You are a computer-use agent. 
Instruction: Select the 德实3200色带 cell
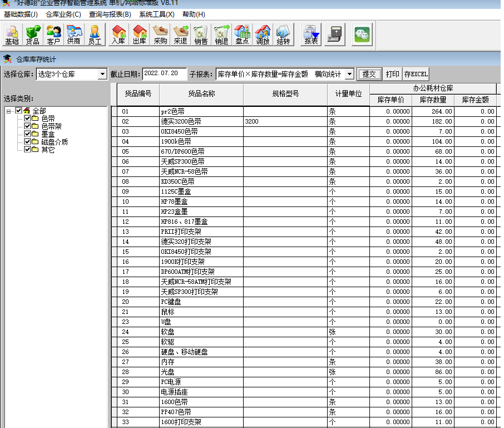point(201,121)
